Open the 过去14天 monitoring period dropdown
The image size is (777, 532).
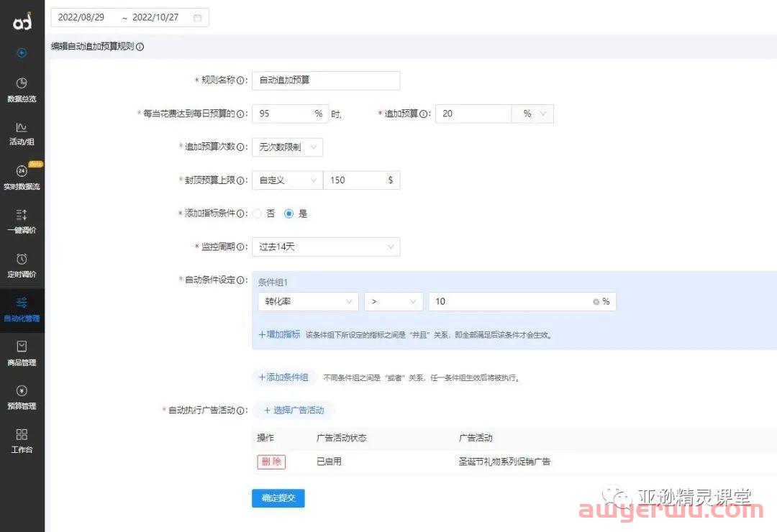pos(326,247)
